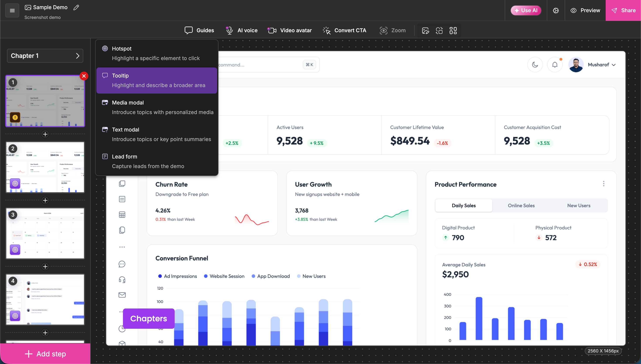
Task: Click the Zoom tool in the toolbar
Action: 392,30
